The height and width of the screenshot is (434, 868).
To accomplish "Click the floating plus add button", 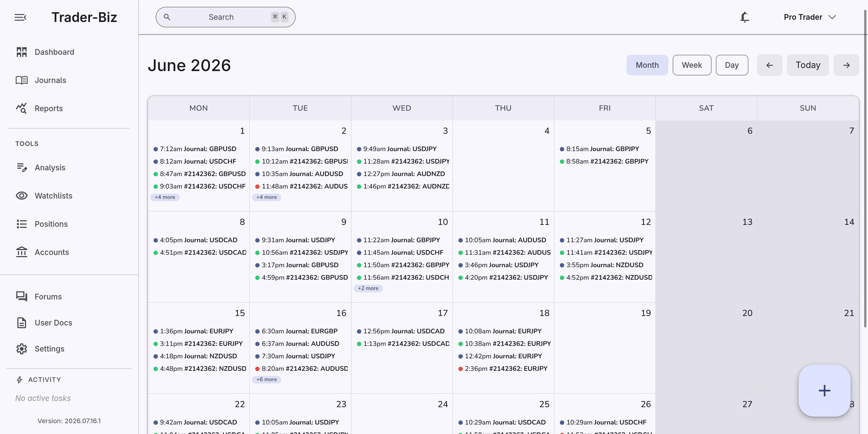I will pyautogui.click(x=824, y=391).
